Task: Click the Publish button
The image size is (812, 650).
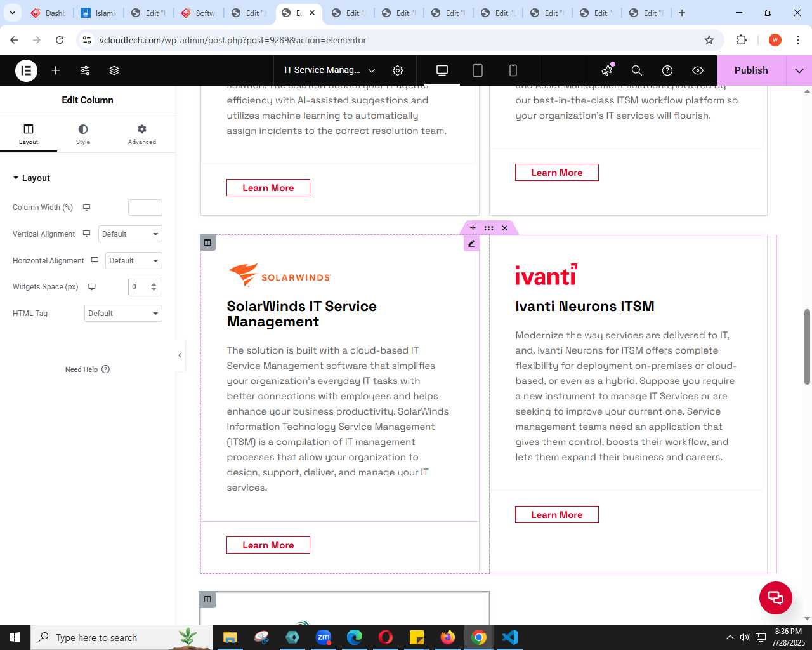Action: [x=751, y=70]
